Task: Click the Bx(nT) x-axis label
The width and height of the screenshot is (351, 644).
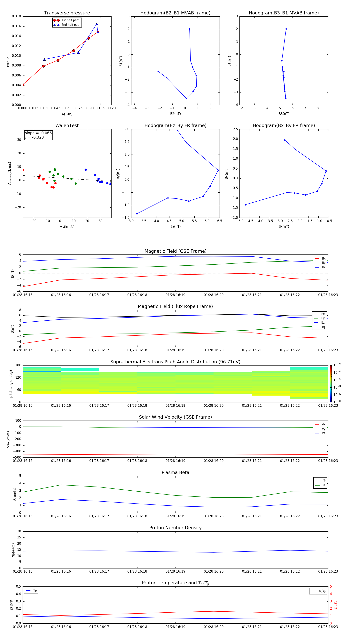Action: click(284, 227)
